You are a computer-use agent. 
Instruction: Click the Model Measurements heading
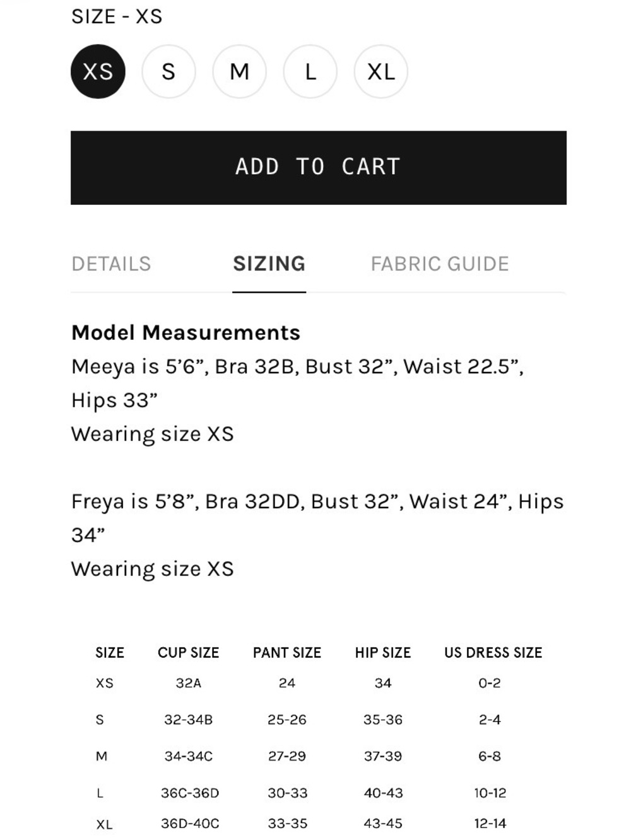[x=186, y=332]
